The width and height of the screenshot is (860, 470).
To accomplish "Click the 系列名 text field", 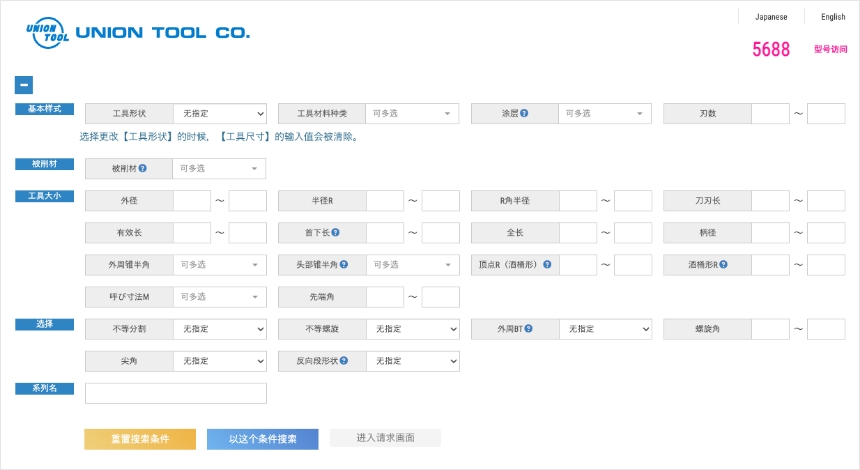I will tap(176, 393).
